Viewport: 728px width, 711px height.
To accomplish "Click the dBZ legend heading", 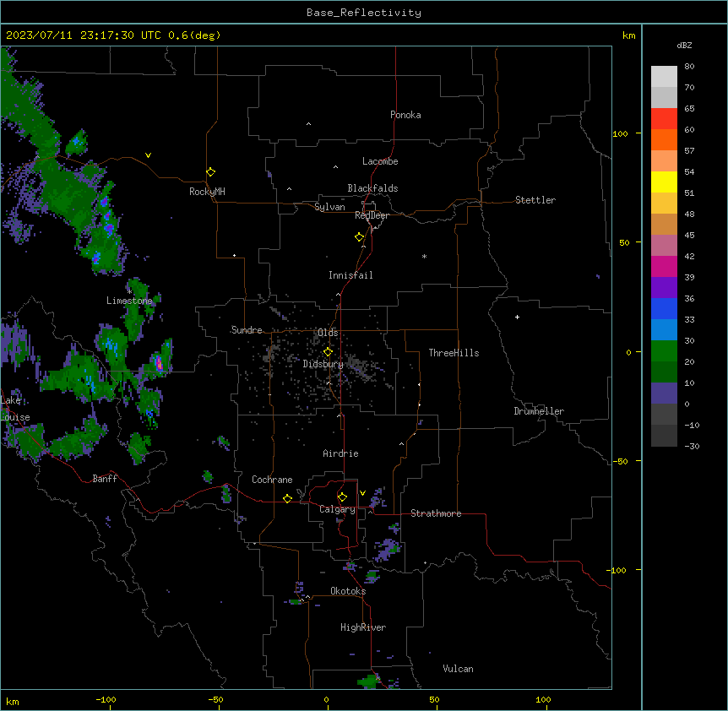I will pyautogui.click(x=684, y=45).
